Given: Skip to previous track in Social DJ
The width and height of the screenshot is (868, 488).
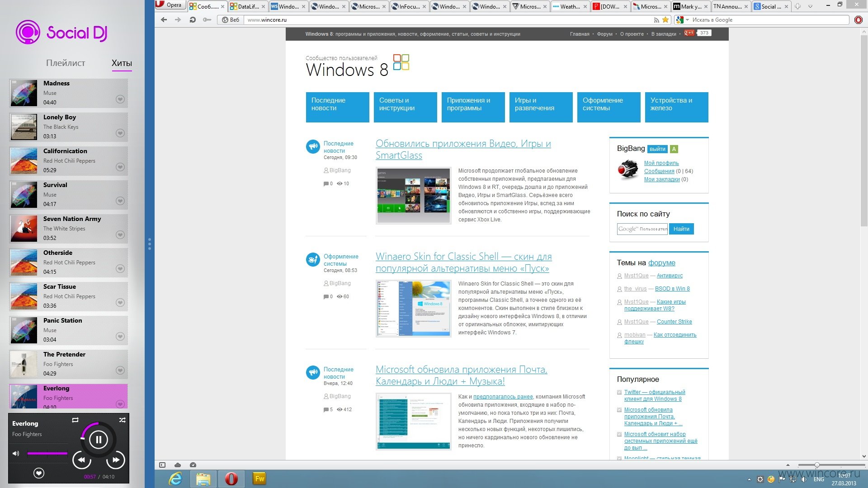Looking at the screenshot, I should pyautogui.click(x=82, y=460).
